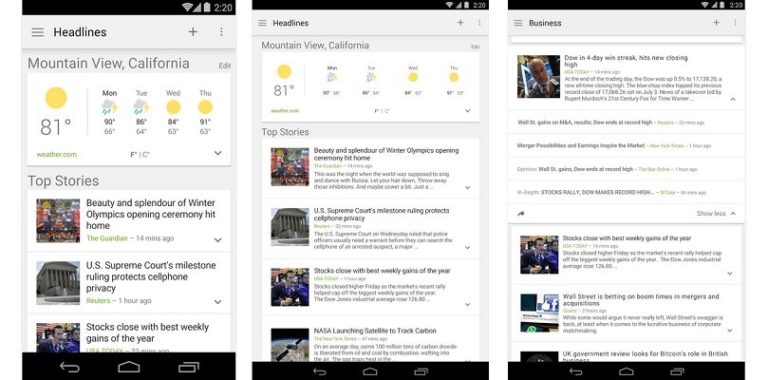Tap the Android back button on the left phone
The width and height of the screenshot is (768, 380).
click(70, 367)
